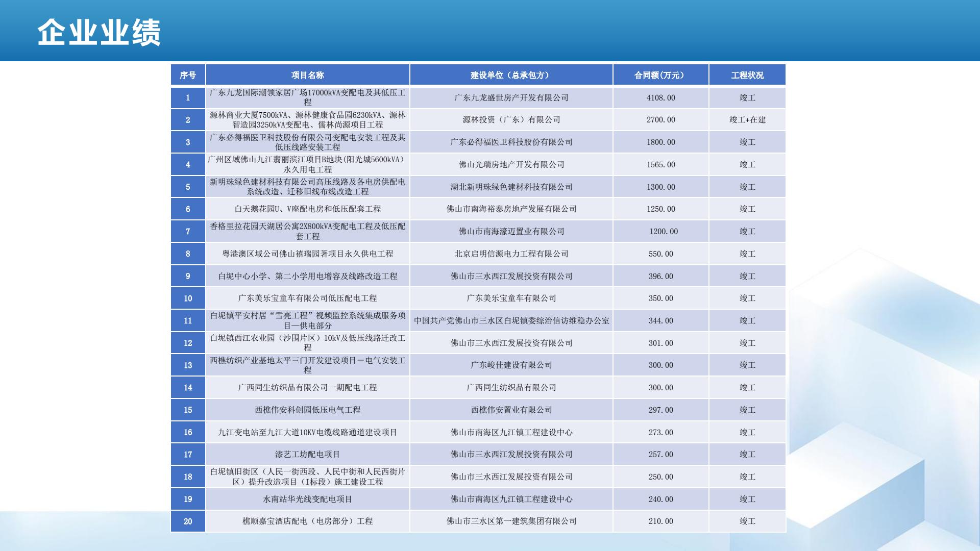Select company "西樵伟安置业有限公司"
This screenshot has height=551, width=980.
(x=511, y=410)
